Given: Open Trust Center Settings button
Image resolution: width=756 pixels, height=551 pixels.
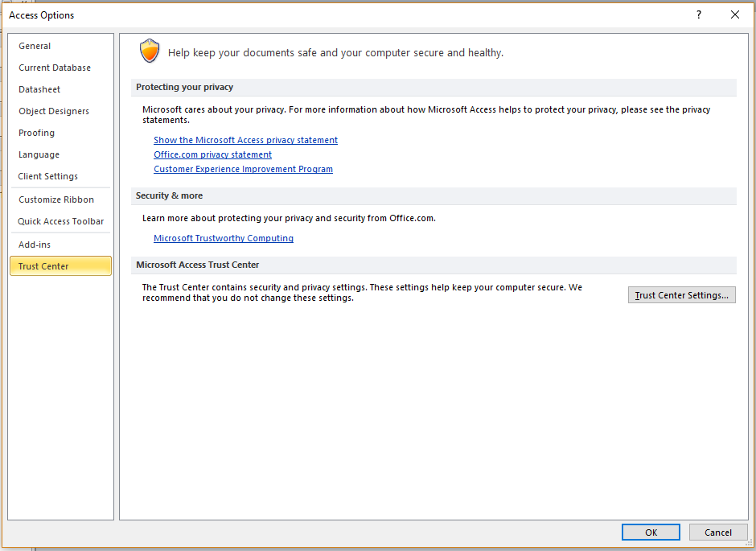Looking at the screenshot, I should tap(682, 295).
